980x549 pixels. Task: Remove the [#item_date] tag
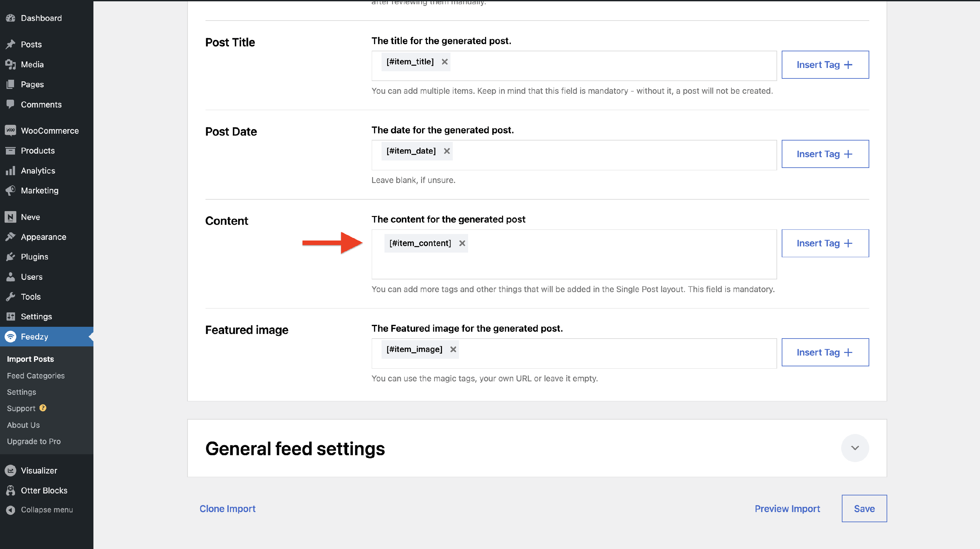click(x=447, y=151)
